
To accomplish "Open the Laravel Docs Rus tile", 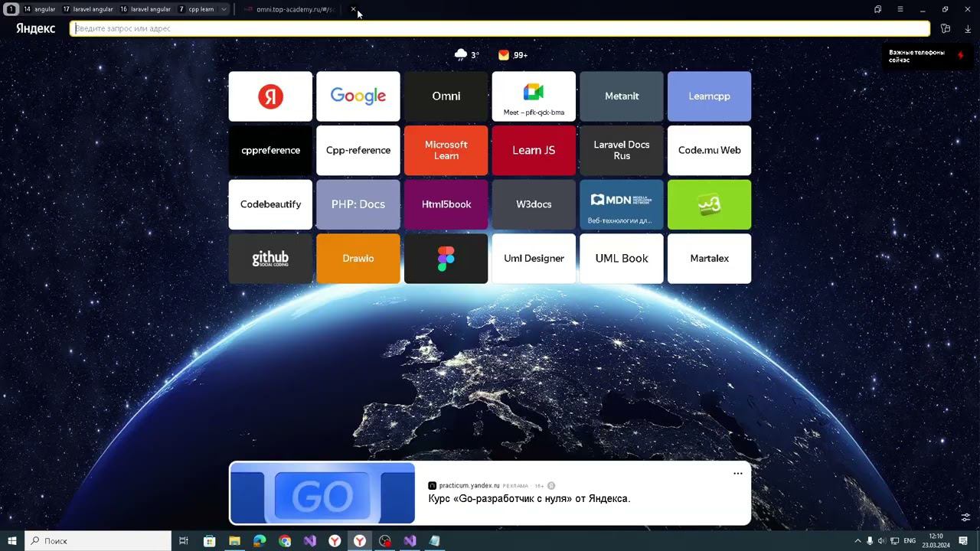I will click(622, 151).
